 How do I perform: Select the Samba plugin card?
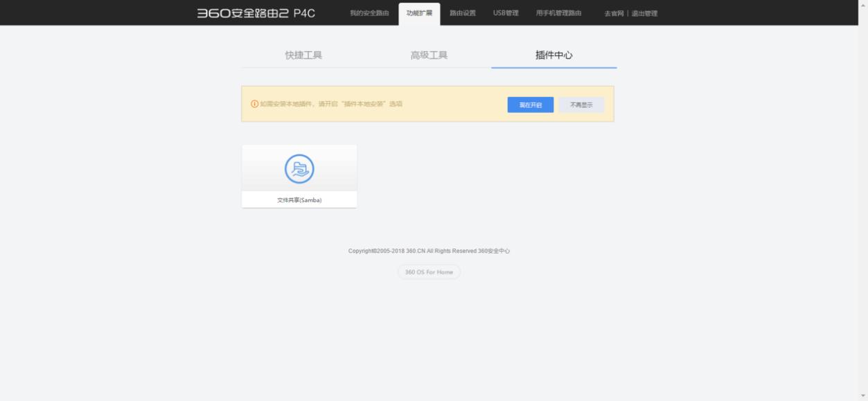click(x=298, y=175)
